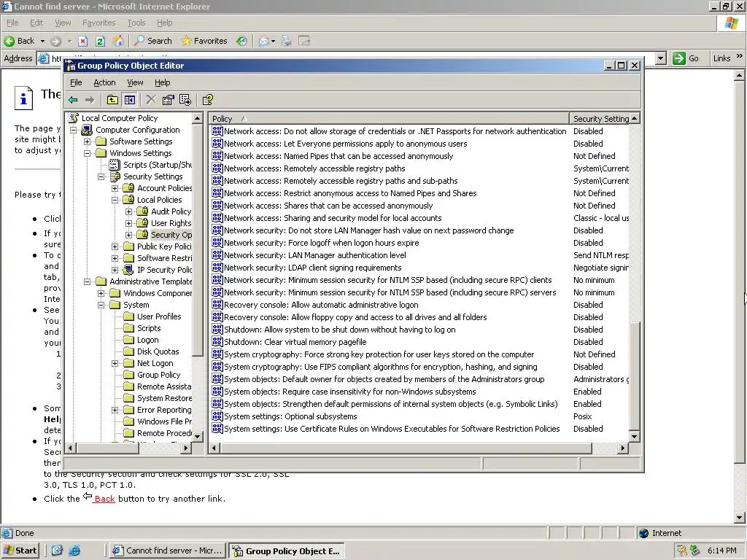Click the Internet Explorer Print icon
The width and height of the screenshot is (747, 560).
[286, 41]
